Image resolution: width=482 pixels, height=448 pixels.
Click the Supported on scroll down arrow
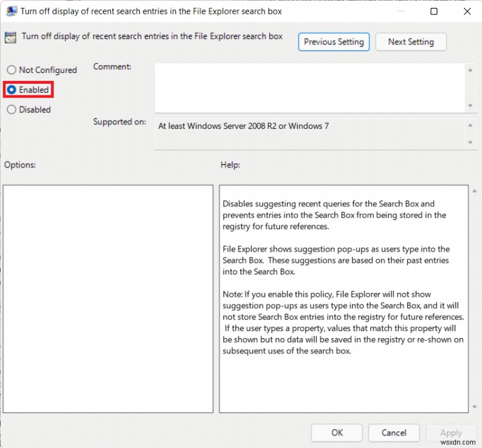[x=470, y=142]
